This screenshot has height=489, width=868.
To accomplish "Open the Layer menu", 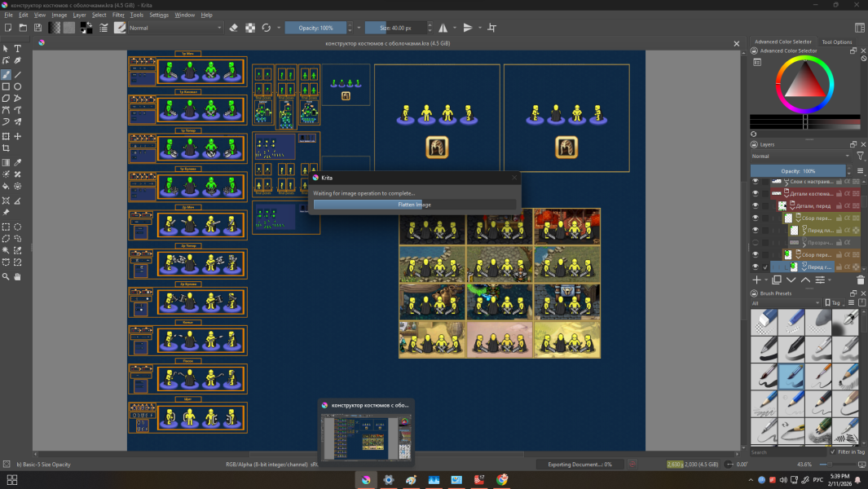I will point(80,15).
